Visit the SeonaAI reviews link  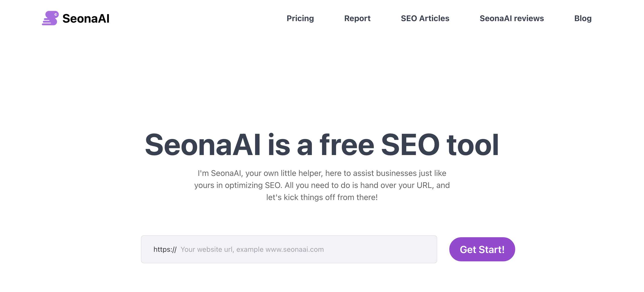click(512, 18)
